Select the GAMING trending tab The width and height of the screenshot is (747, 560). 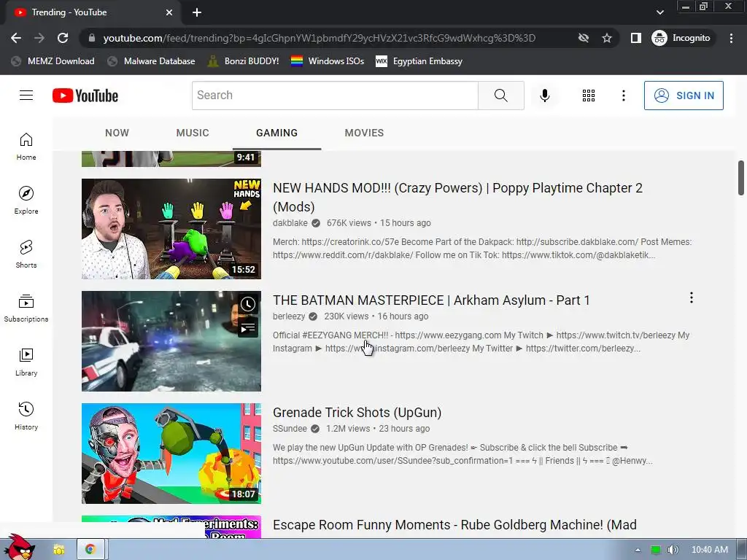(x=276, y=133)
